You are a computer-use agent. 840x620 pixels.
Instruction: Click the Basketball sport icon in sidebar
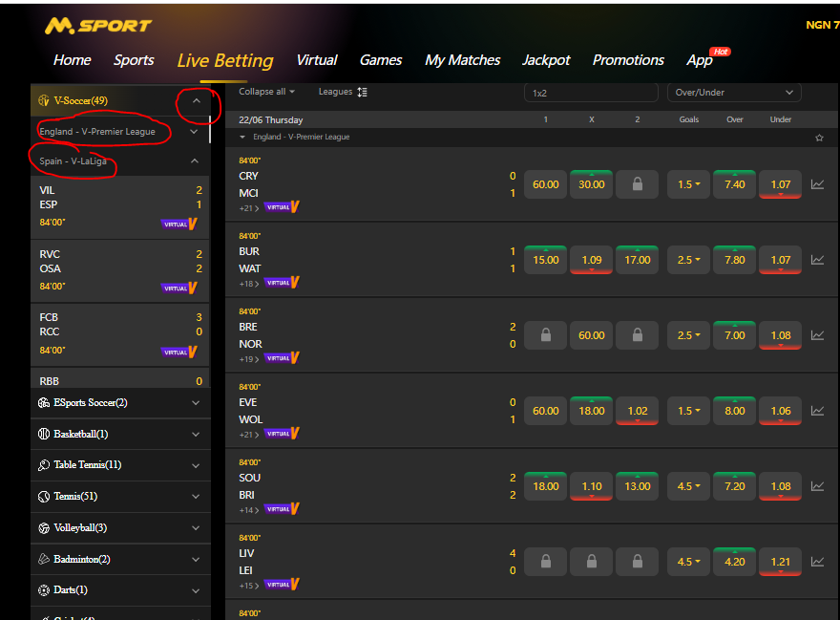pos(44,434)
